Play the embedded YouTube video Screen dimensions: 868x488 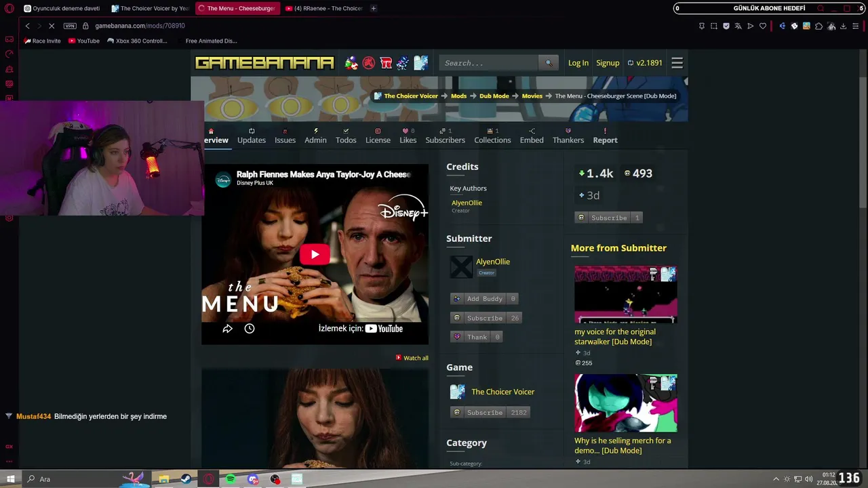315,254
